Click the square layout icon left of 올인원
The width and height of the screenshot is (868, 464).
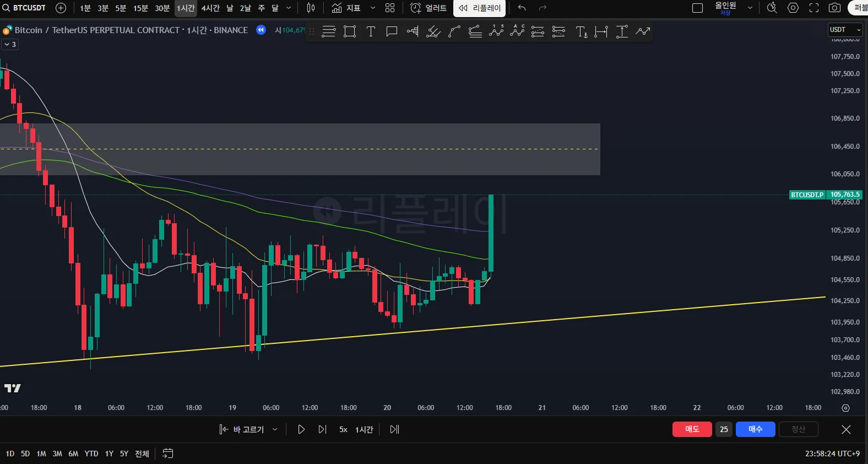(697, 8)
